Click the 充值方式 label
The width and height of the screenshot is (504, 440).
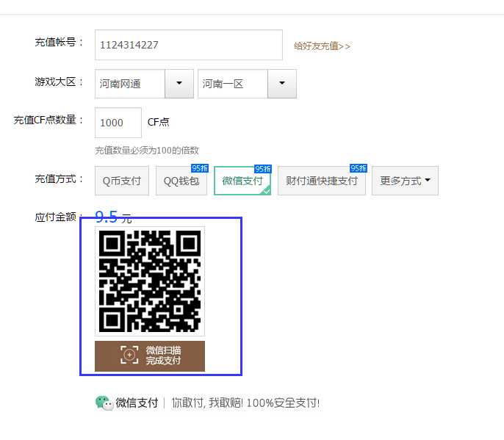pyautogui.click(x=59, y=178)
